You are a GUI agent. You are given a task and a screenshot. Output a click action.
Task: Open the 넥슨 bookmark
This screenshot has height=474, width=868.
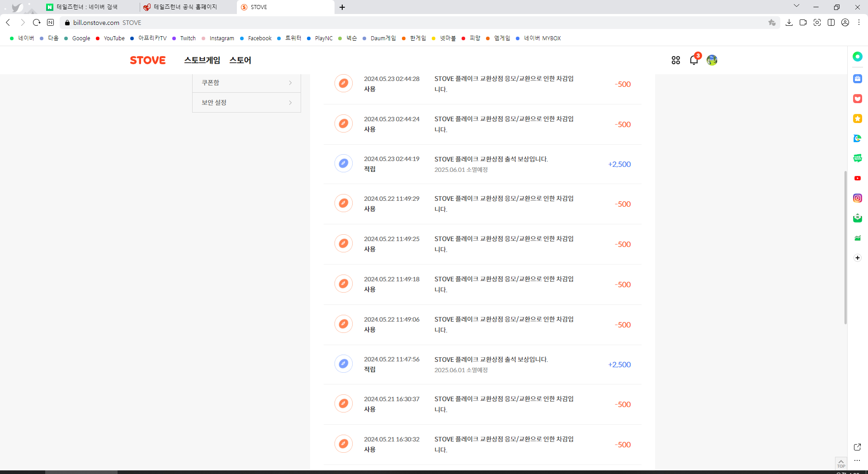(347, 38)
